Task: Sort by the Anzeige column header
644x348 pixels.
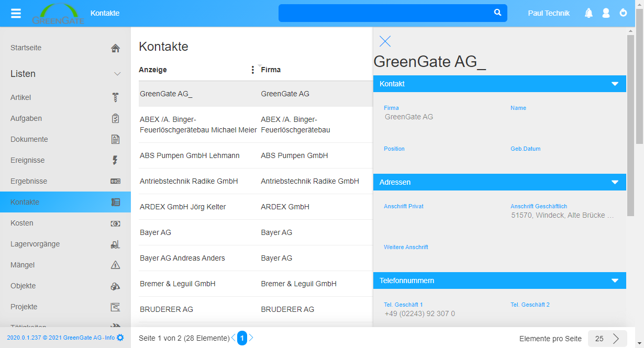Action: point(153,70)
